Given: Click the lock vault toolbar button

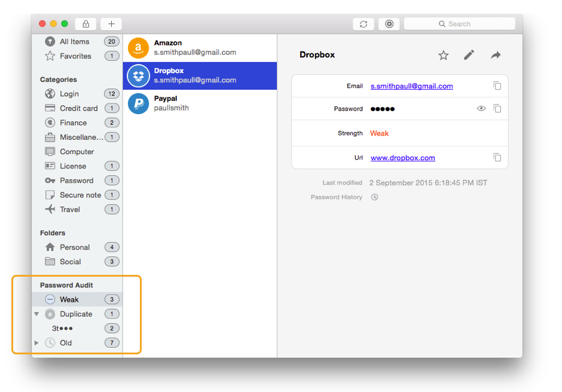Looking at the screenshot, I should click(x=85, y=24).
